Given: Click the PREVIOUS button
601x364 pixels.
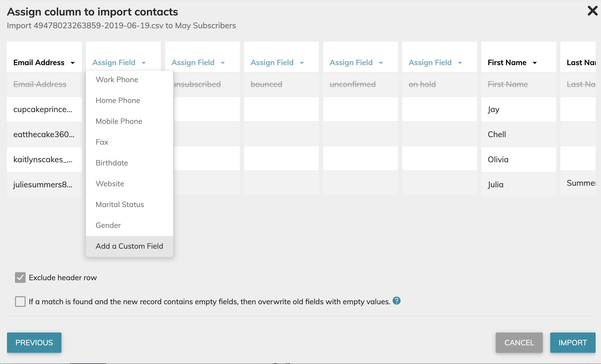Looking at the screenshot, I should (x=34, y=342).
